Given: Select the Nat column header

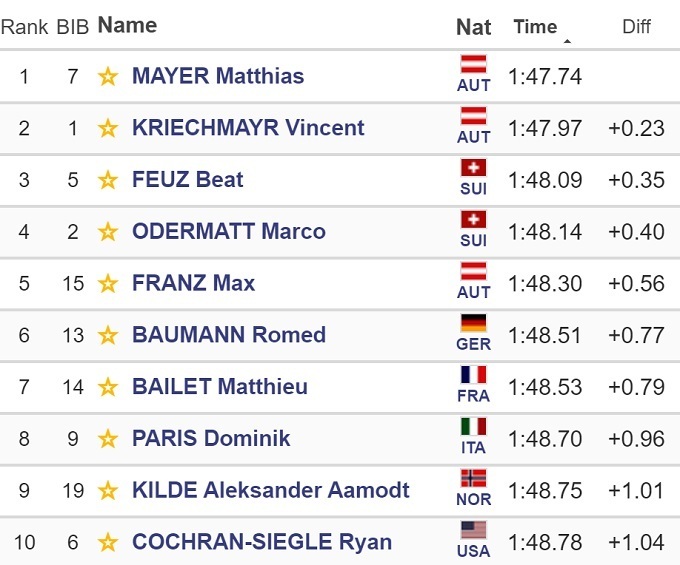Looking at the screenshot, I should 473,27.
